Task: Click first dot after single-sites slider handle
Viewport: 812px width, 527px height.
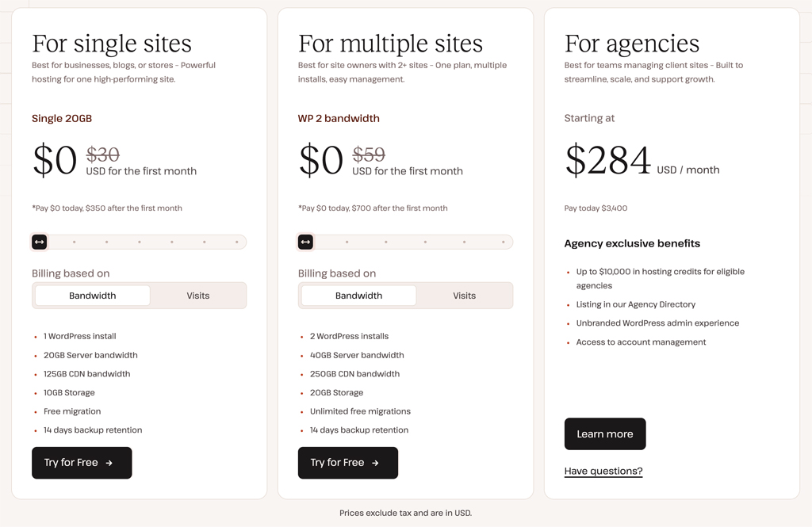Action: 75,242
